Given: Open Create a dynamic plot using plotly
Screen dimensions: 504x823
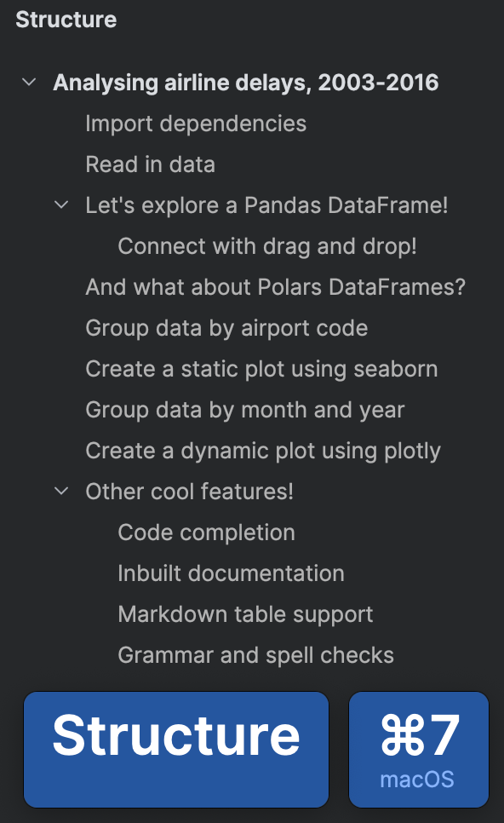Looking at the screenshot, I should [263, 452].
